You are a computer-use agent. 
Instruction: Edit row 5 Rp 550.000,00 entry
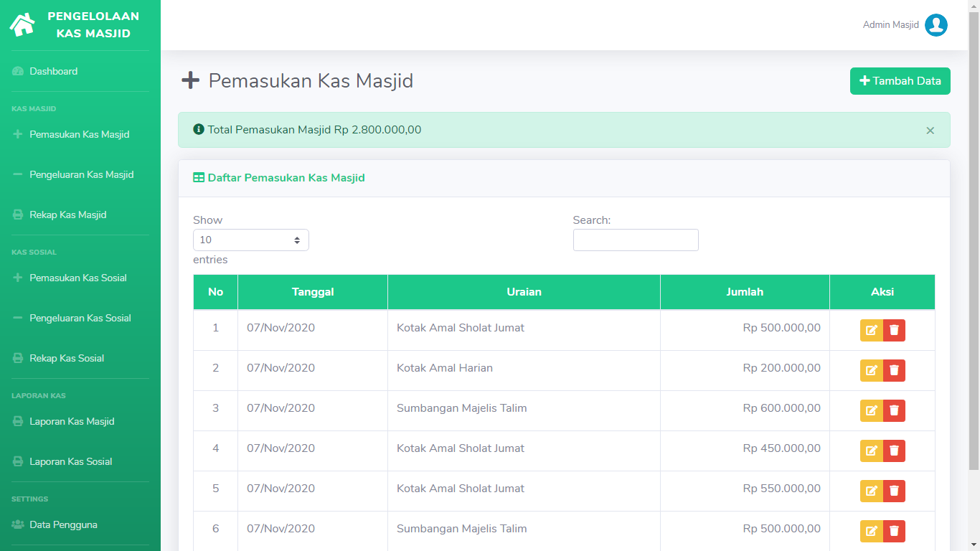(x=872, y=491)
